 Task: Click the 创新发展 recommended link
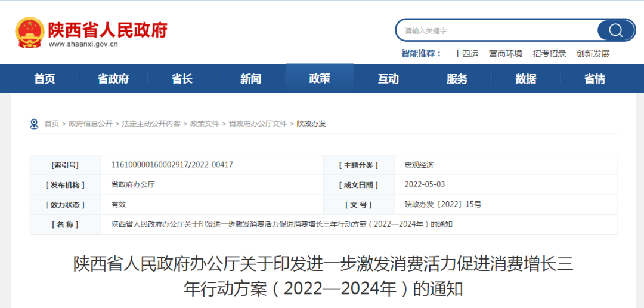(x=593, y=54)
